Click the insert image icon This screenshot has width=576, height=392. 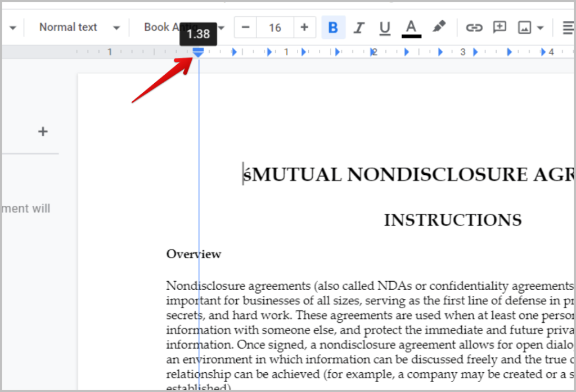[524, 28]
